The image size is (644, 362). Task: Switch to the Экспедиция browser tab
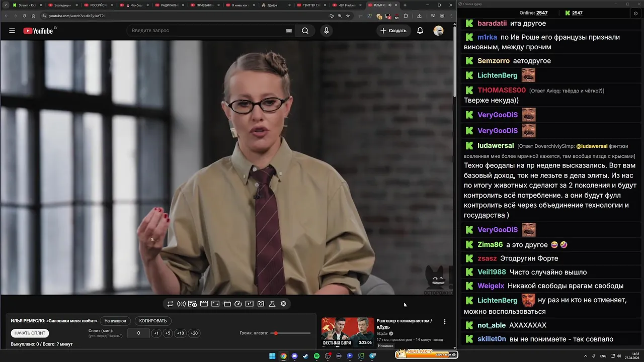pyautogui.click(x=63, y=5)
